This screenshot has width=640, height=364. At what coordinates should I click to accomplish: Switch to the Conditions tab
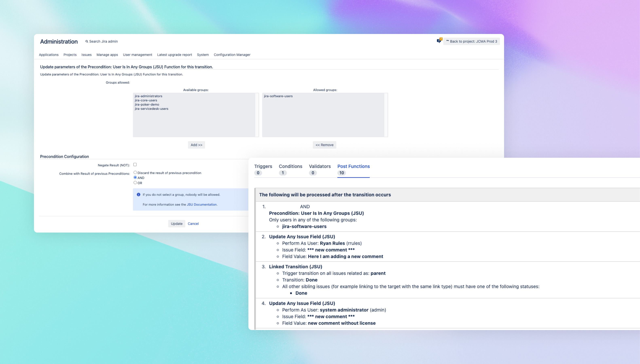(290, 166)
